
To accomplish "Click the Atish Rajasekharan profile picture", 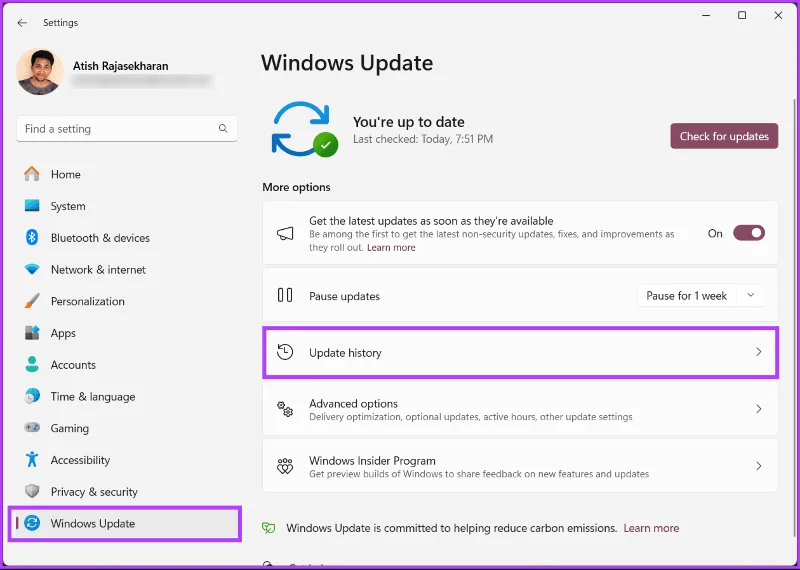I will [39, 71].
